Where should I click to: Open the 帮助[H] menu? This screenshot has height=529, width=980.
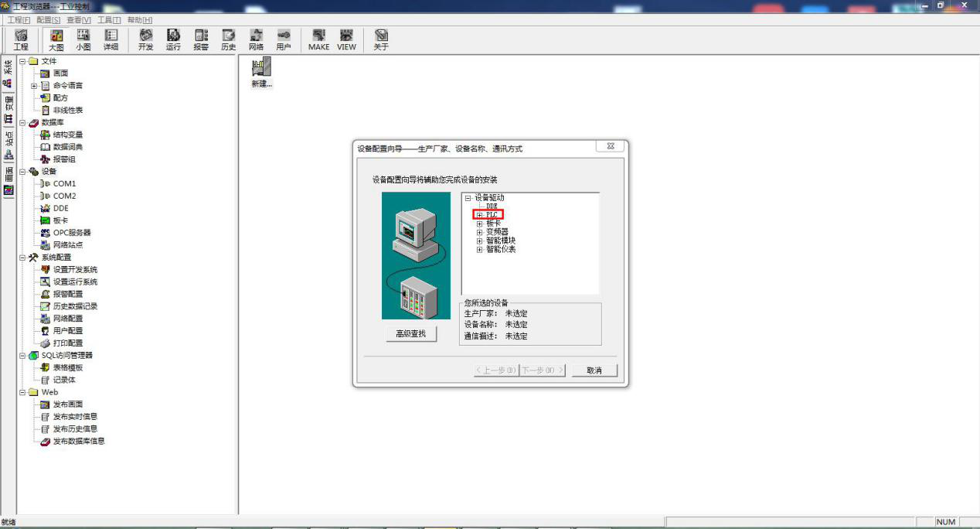pyautogui.click(x=139, y=19)
